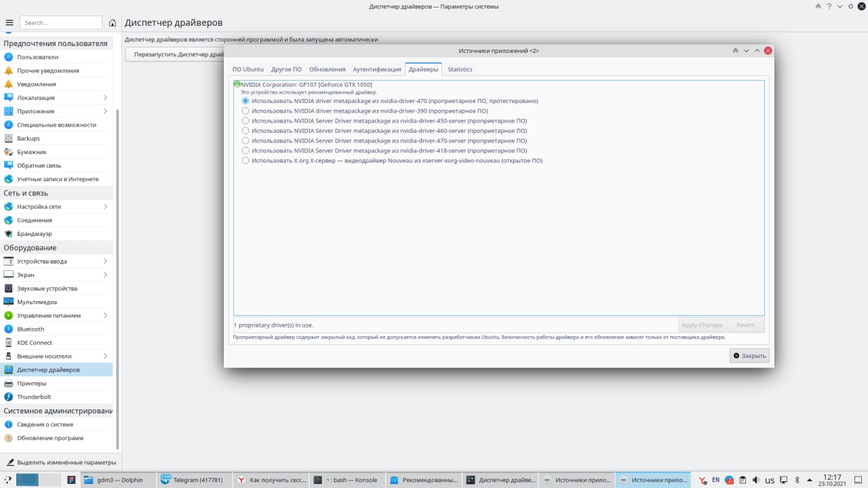The image size is (868, 488).
Task: Click the home icon beside the search field
Action: [x=113, y=22]
